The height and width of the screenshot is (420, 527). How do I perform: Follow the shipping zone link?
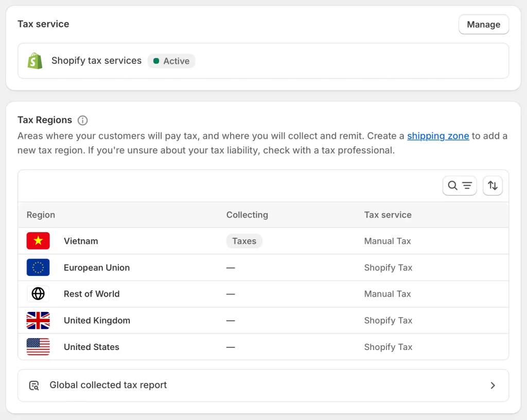[x=438, y=136]
